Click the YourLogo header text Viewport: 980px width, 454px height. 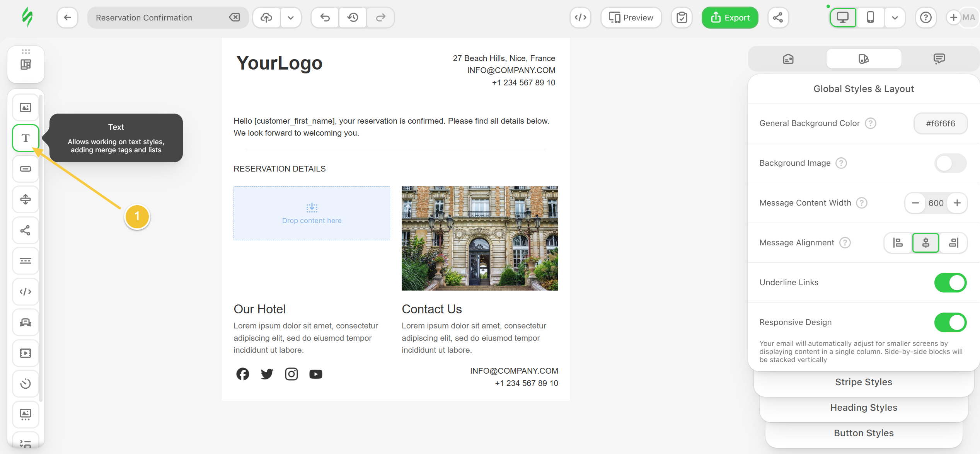coord(279,63)
